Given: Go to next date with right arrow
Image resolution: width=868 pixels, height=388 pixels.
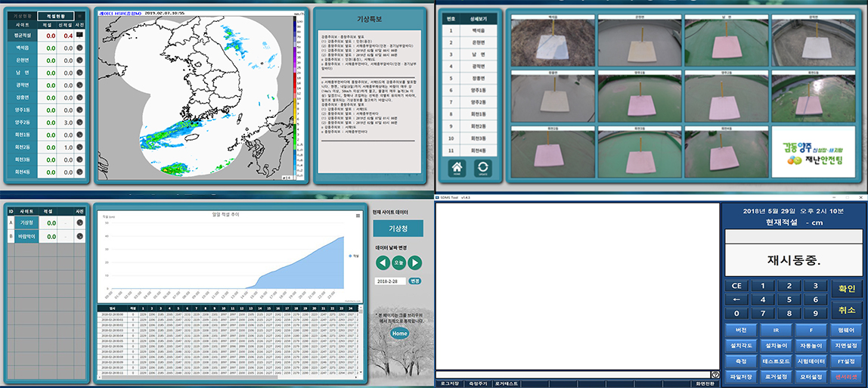Looking at the screenshot, I should (414, 262).
